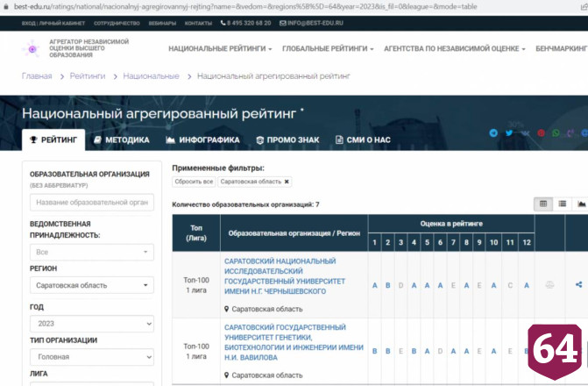The image size is (588, 386).
Task: Click site lock icon in address bar
Action: [6, 7]
